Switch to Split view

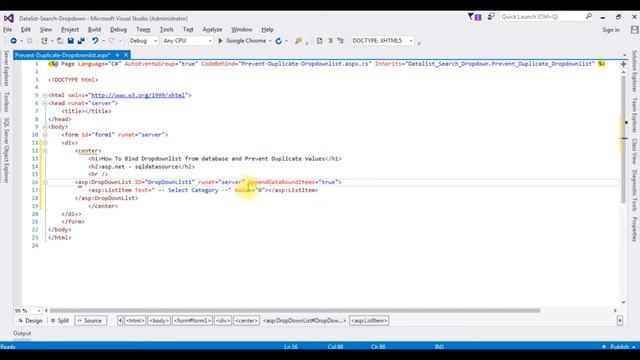(60, 321)
